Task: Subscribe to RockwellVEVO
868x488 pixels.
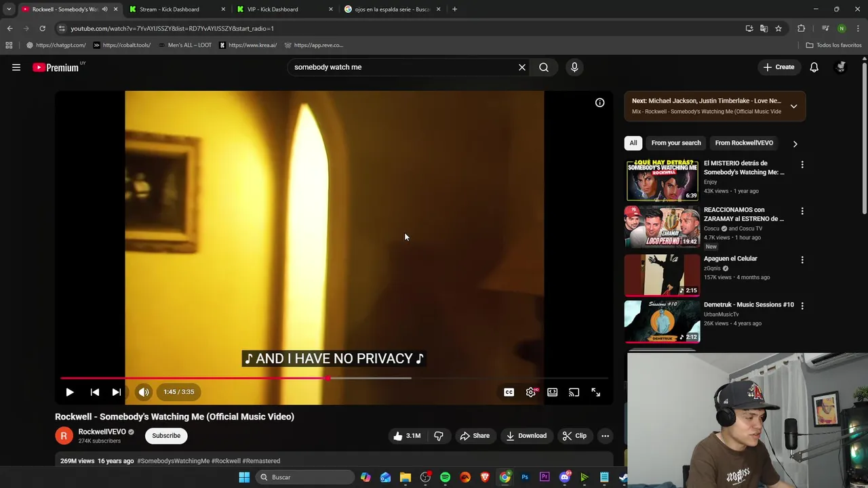Action: [166, 436]
